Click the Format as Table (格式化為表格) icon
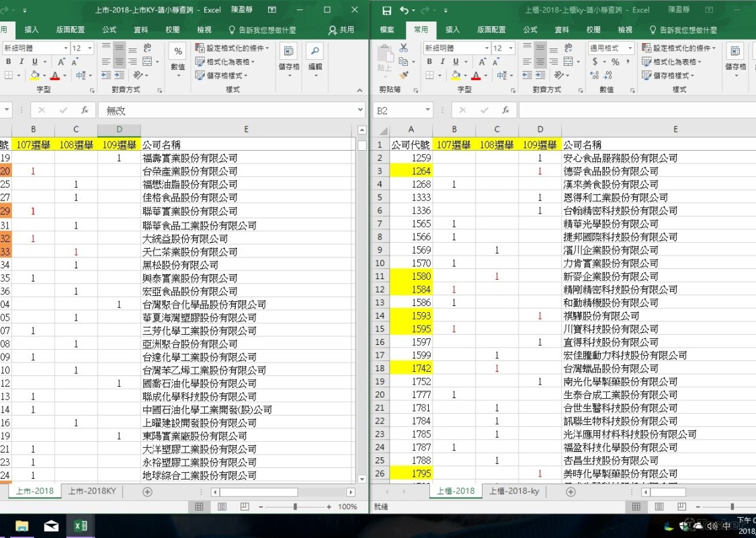The height and width of the screenshot is (538, 756). click(x=645, y=61)
